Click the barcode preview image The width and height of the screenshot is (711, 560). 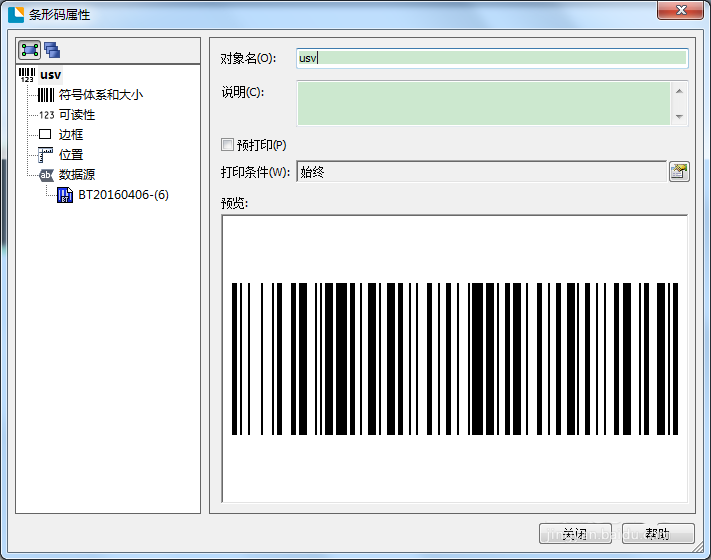click(455, 359)
